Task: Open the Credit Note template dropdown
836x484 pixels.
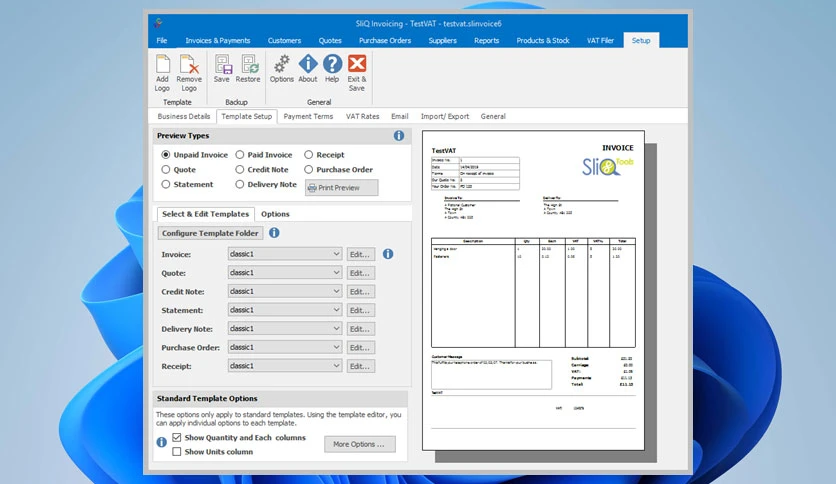Action: coord(285,292)
